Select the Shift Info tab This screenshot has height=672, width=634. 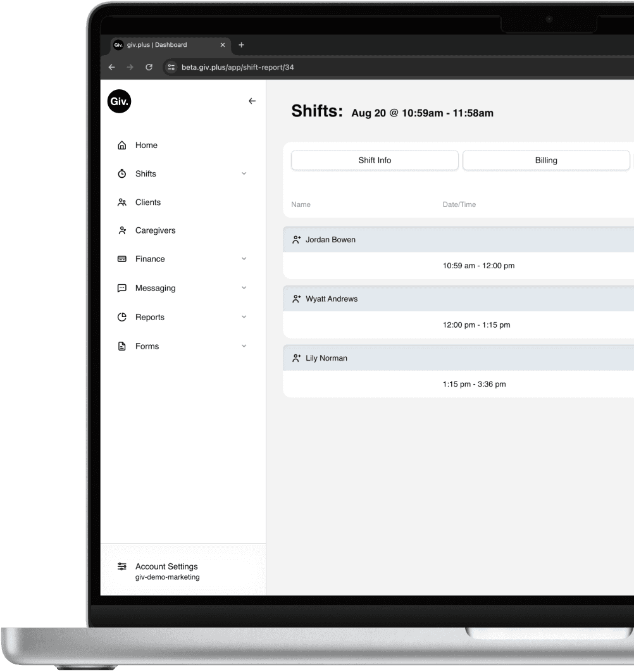(375, 160)
